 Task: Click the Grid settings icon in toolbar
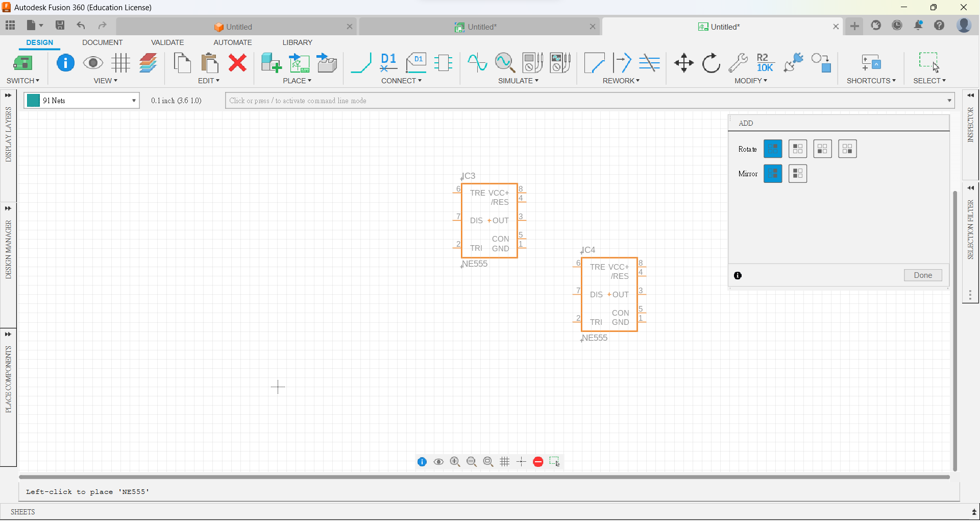click(120, 63)
